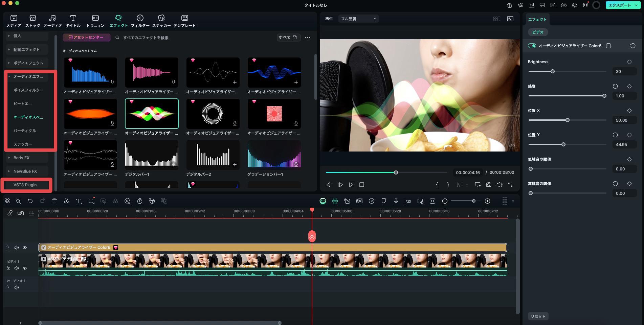Open the grid layout icon above preview
The image size is (644, 325).
pos(496,19)
